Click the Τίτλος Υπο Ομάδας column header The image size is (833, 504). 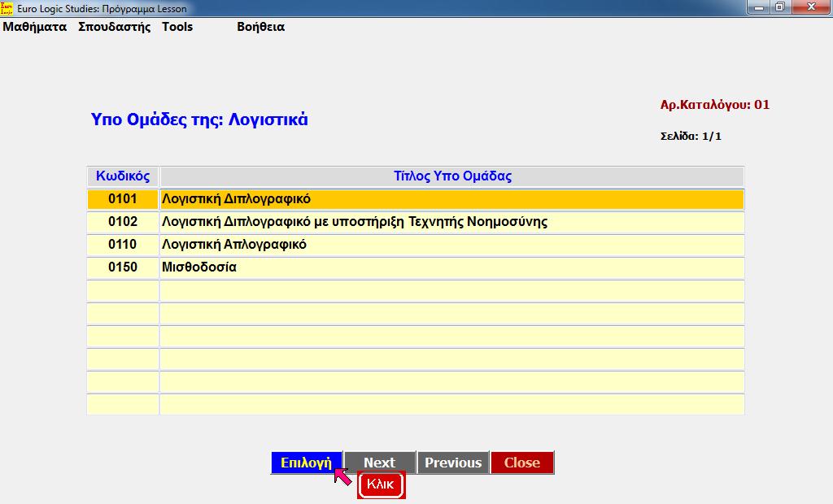tap(452, 176)
